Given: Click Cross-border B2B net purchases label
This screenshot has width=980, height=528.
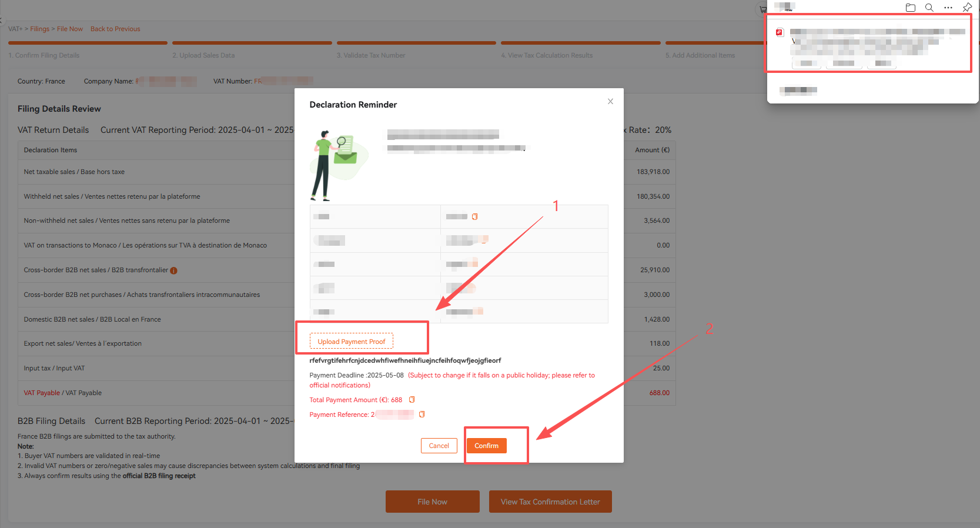Looking at the screenshot, I should 142,295.
